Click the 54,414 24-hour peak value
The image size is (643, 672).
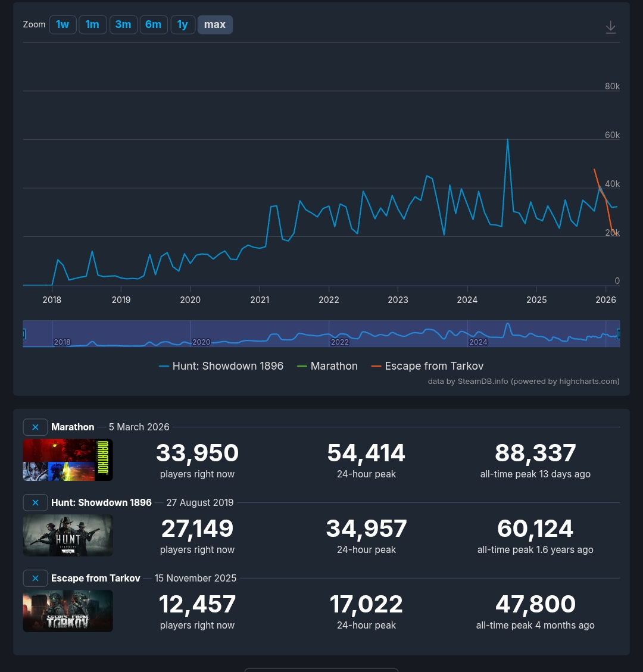click(x=366, y=453)
